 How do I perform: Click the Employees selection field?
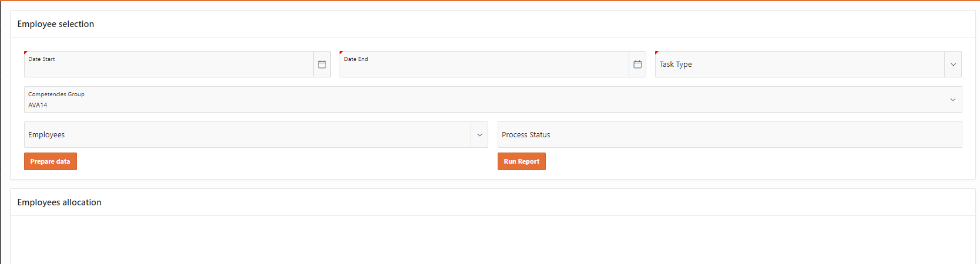click(247, 135)
